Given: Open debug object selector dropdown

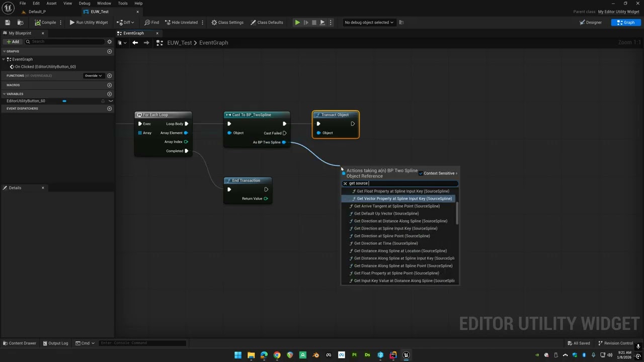Looking at the screenshot, I should point(369,22).
